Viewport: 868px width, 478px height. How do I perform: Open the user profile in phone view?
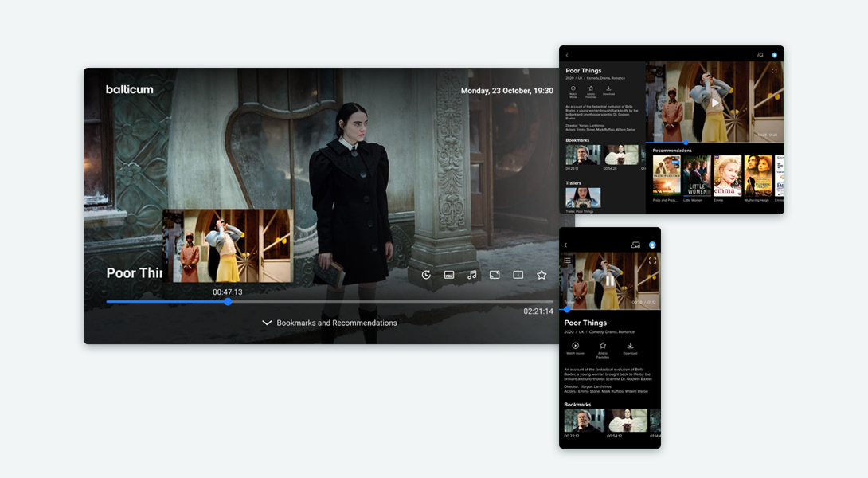click(652, 245)
